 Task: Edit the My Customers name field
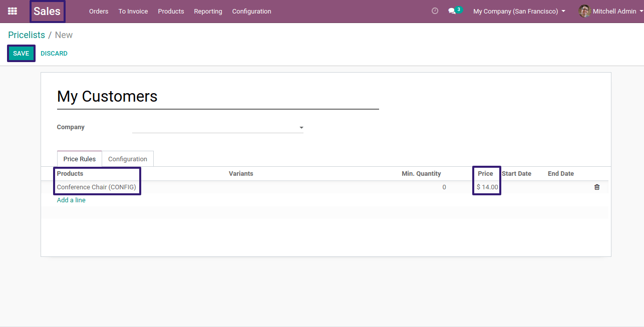point(218,97)
